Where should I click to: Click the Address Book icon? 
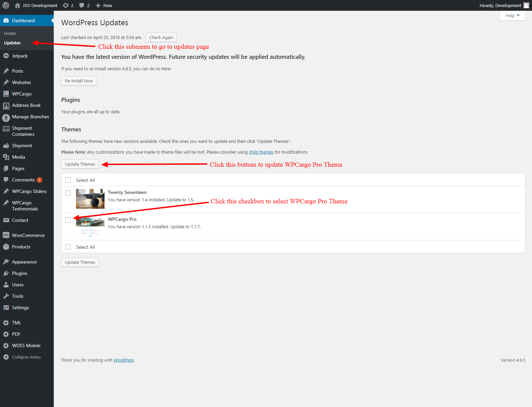[x=6, y=106]
